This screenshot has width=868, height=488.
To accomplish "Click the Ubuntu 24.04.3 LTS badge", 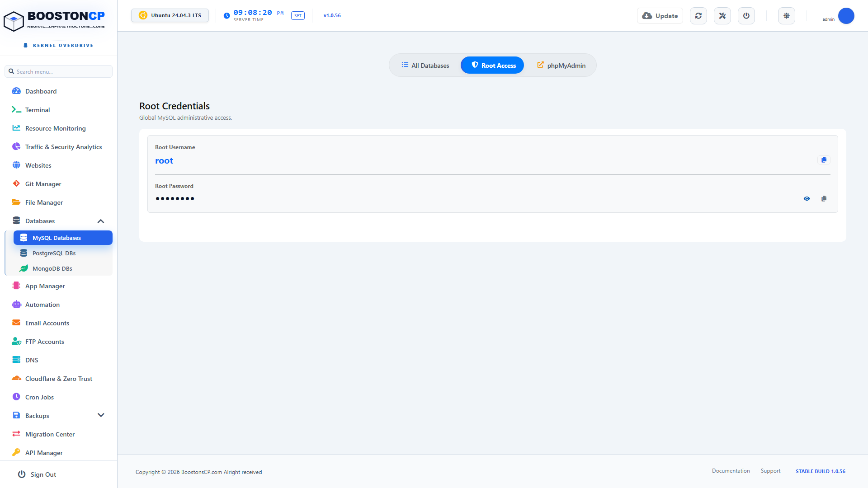I will coord(170,15).
